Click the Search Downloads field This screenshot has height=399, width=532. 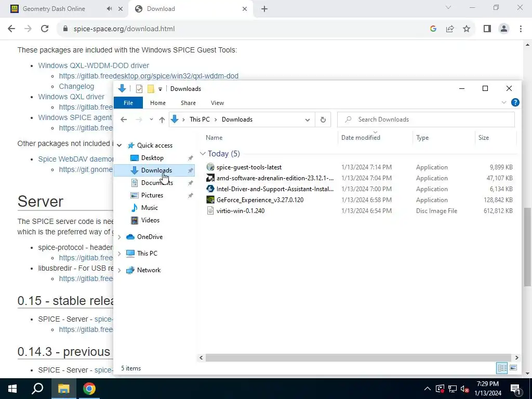[x=426, y=119]
